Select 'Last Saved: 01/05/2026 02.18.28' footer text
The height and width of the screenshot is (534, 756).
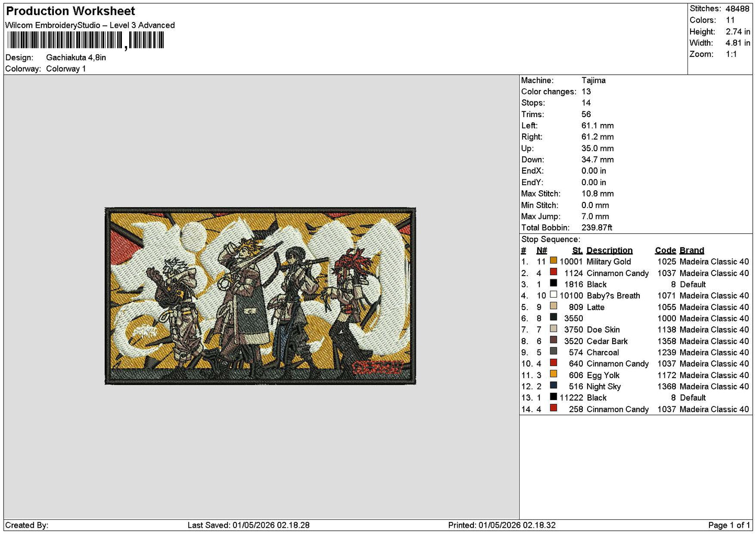pyautogui.click(x=249, y=525)
